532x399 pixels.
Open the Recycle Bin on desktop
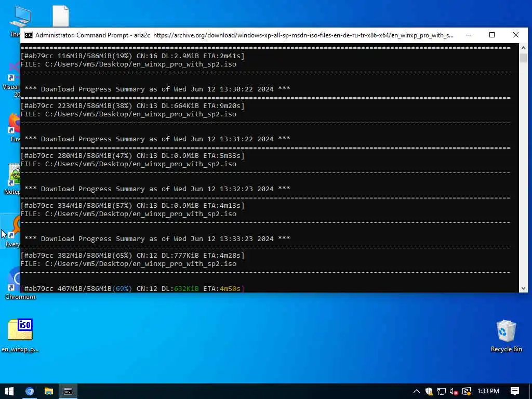[x=506, y=336]
